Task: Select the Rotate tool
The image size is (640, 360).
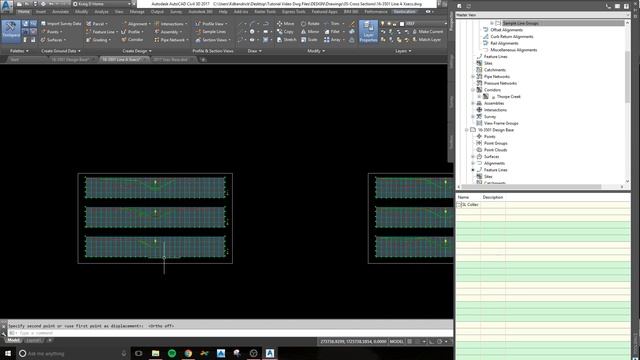Action: click(310, 24)
